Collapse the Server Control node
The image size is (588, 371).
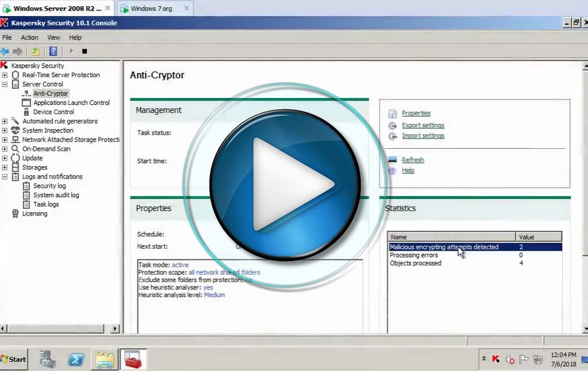[x=4, y=85]
